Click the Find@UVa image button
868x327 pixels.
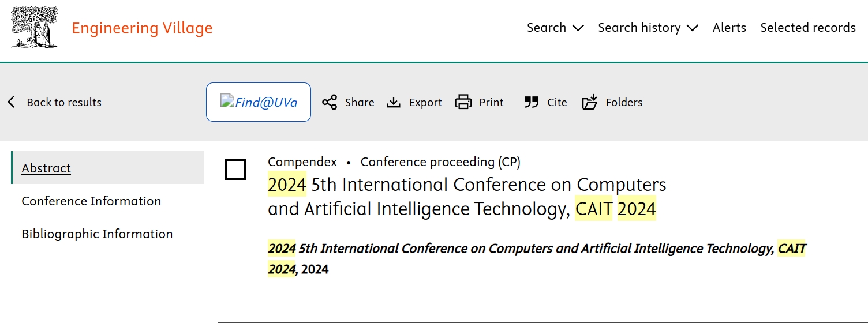coord(259,102)
